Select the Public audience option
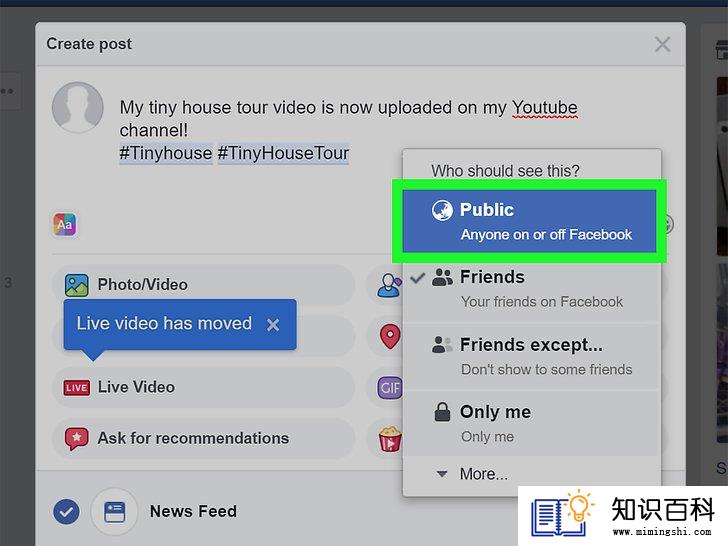The height and width of the screenshot is (546, 728). [x=529, y=221]
